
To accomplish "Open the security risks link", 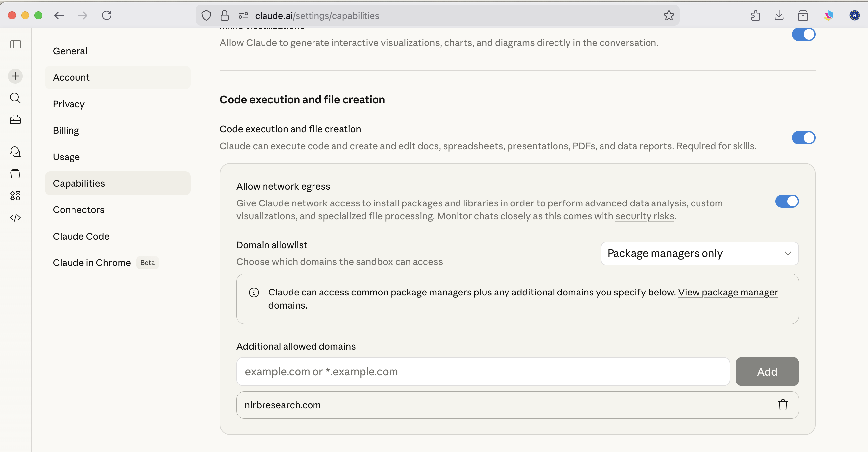I will tap(645, 216).
